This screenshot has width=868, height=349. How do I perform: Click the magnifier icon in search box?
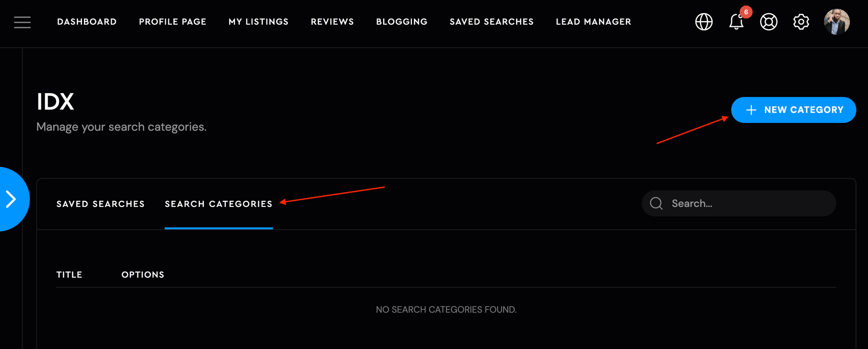pos(656,203)
